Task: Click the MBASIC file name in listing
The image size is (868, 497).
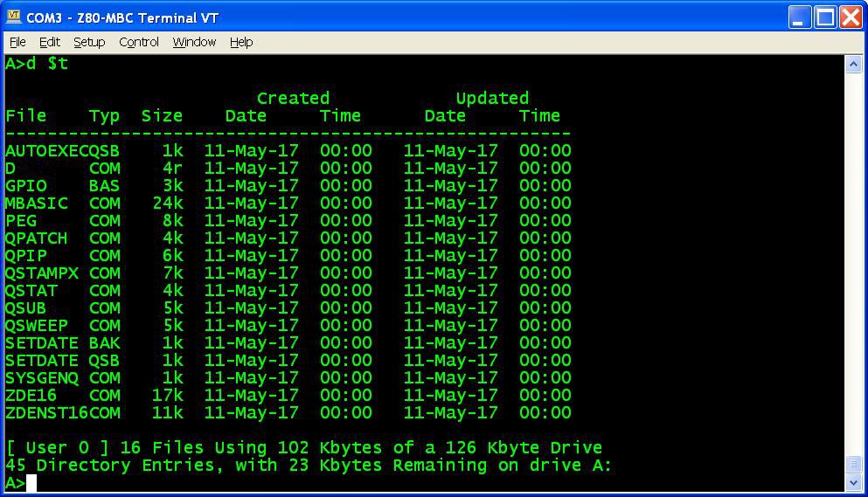Action: click(36, 203)
